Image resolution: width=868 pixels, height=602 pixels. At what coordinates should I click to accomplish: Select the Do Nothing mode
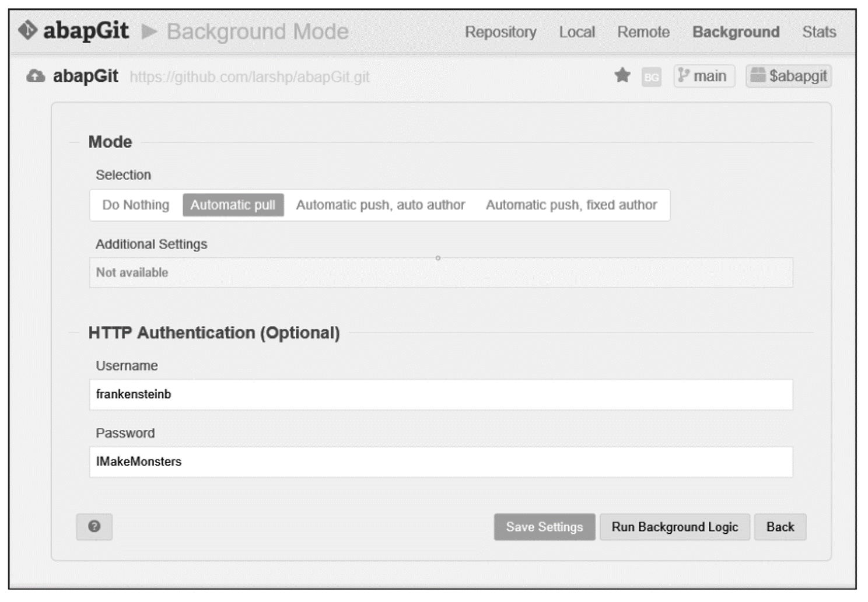135,205
